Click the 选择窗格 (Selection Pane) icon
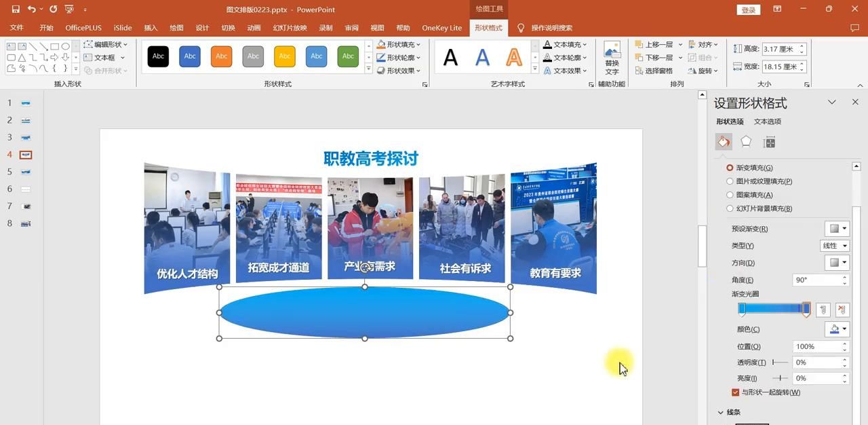868x425 pixels. (656, 70)
